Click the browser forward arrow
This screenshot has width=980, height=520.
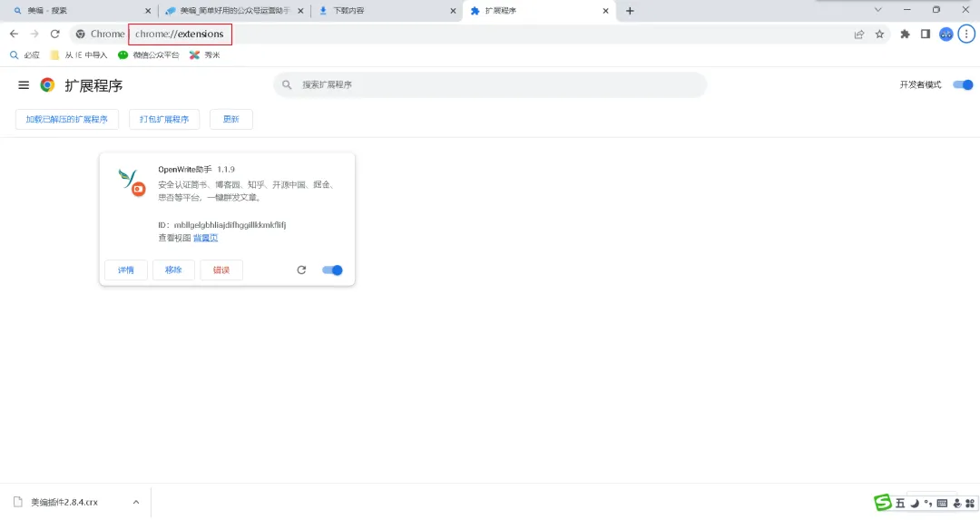click(34, 34)
